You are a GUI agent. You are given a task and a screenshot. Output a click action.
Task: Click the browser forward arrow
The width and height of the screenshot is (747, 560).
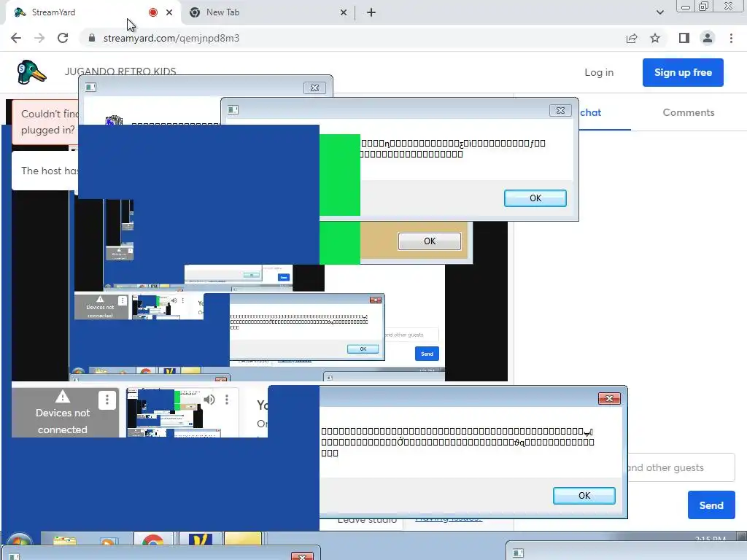(39, 38)
